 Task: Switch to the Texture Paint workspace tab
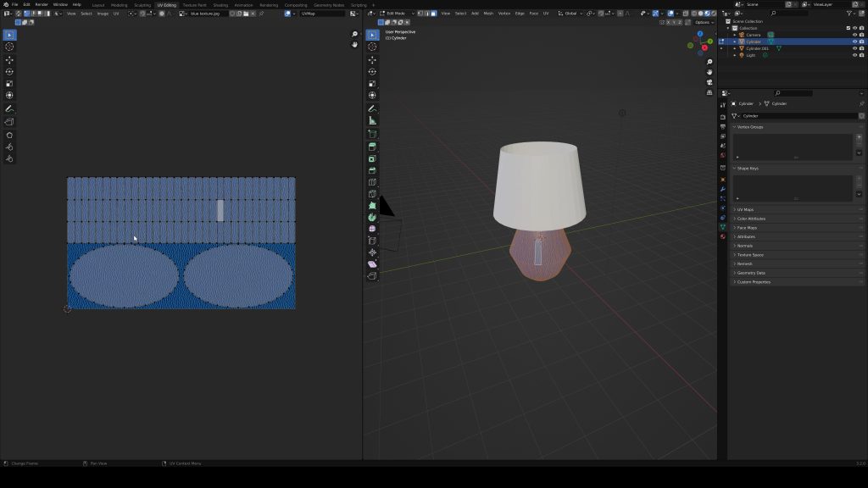(x=193, y=4)
